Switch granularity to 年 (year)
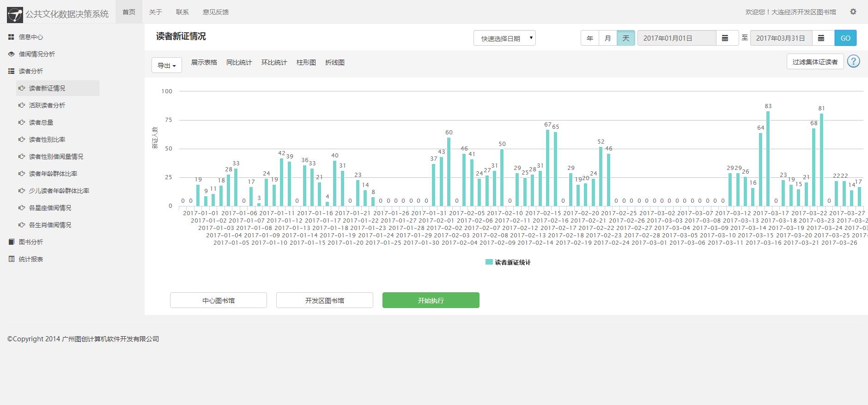868x405 pixels. 590,38
